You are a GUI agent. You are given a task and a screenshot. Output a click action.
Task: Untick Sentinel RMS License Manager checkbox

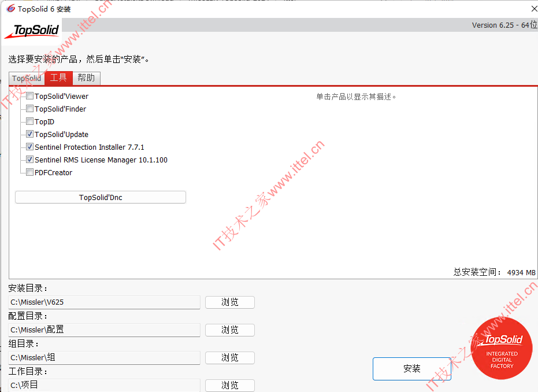[x=30, y=160]
